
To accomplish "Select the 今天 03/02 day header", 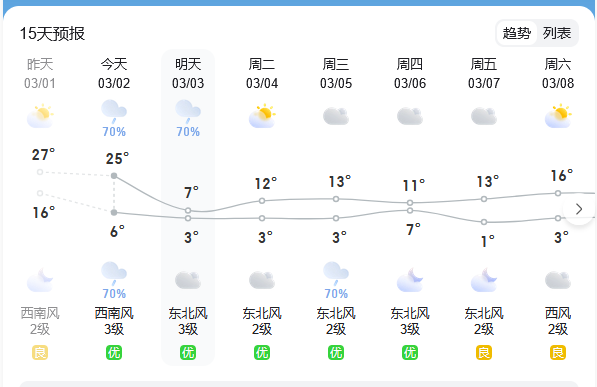I will coord(114,74).
